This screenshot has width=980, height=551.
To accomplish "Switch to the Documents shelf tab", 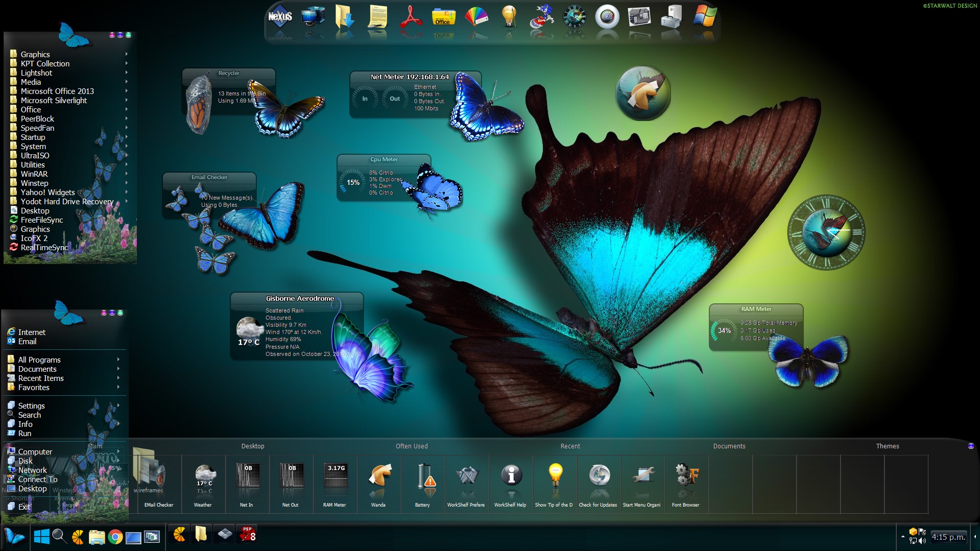I will [x=729, y=446].
